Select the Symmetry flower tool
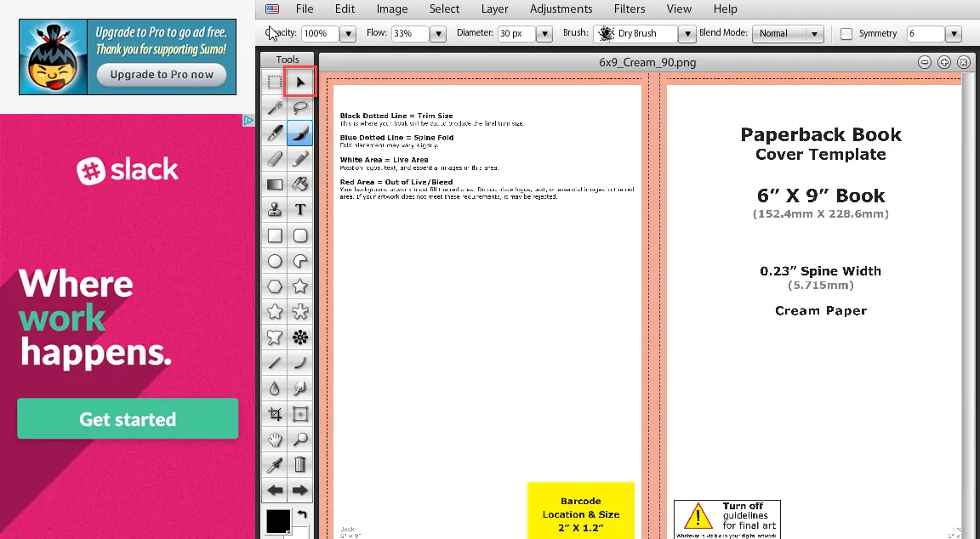The width and height of the screenshot is (980, 539). [x=300, y=338]
